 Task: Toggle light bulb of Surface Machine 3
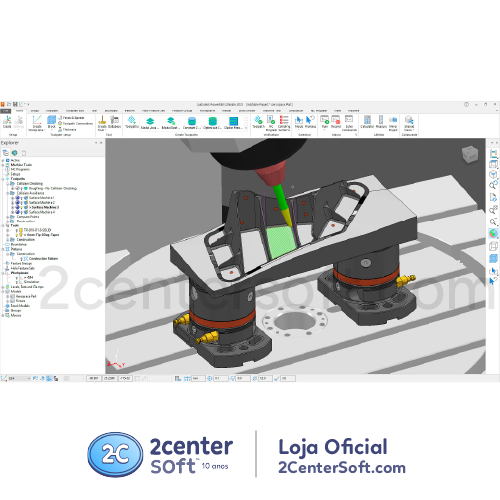point(21,207)
